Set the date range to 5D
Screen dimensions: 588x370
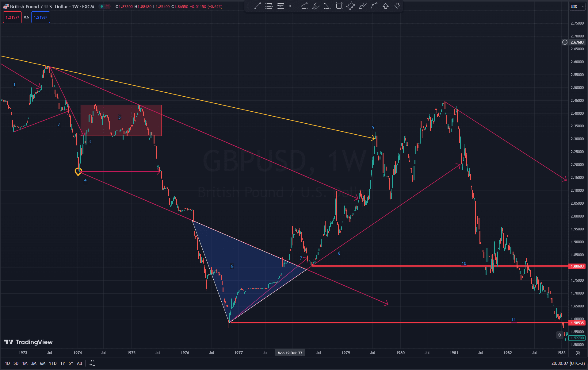(16, 363)
